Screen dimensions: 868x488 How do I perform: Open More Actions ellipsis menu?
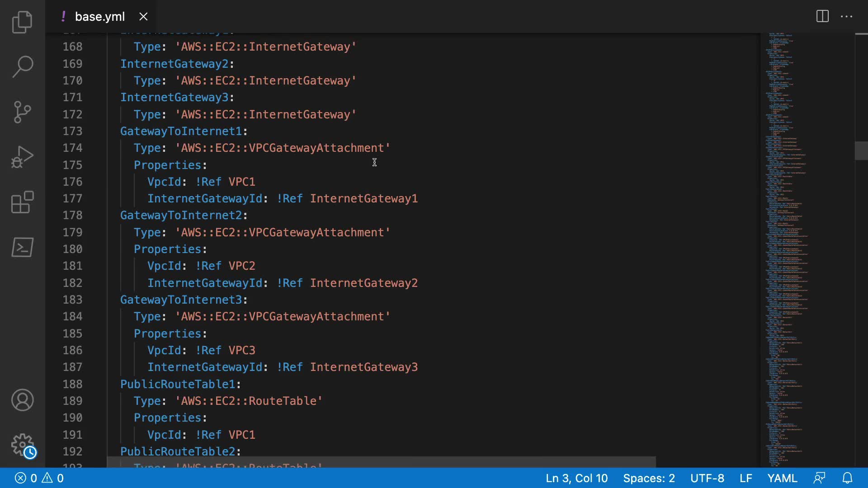pos(846,16)
